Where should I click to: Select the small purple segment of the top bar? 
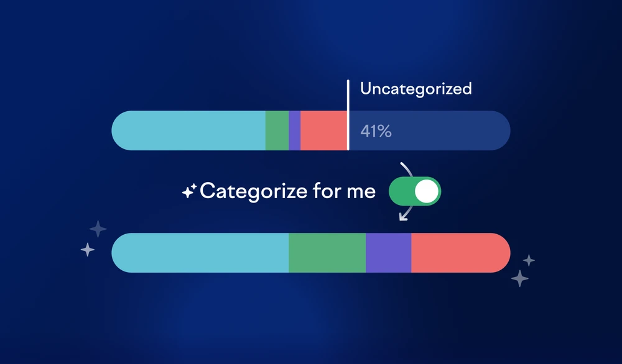[x=294, y=130]
